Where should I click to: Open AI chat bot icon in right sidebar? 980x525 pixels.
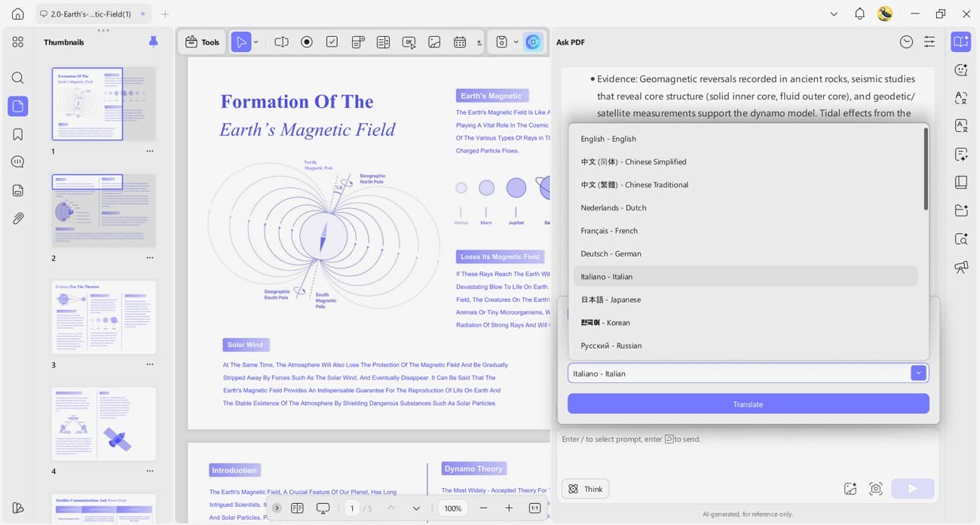pos(961,70)
